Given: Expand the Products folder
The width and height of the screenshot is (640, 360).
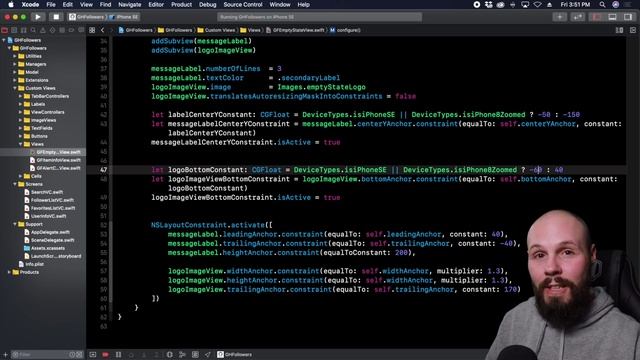Looking at the screenshot, I should [9, 272].
